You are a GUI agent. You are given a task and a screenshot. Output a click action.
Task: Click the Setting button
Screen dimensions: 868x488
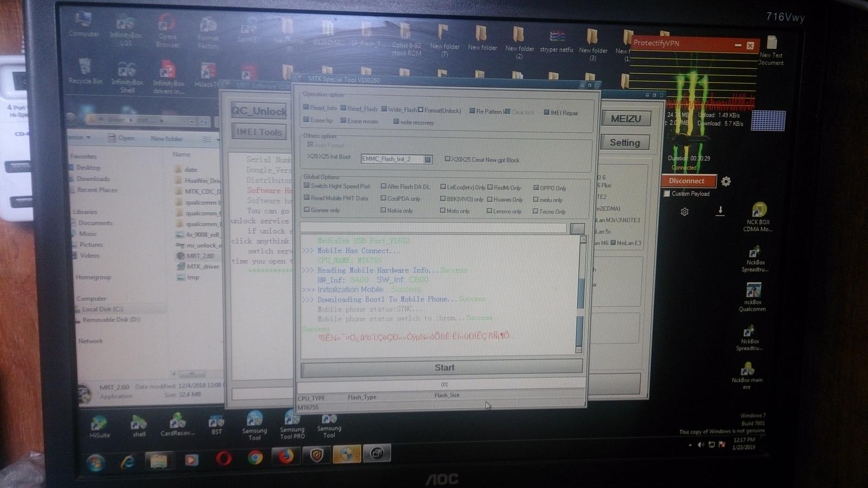[x=624, y=143]
